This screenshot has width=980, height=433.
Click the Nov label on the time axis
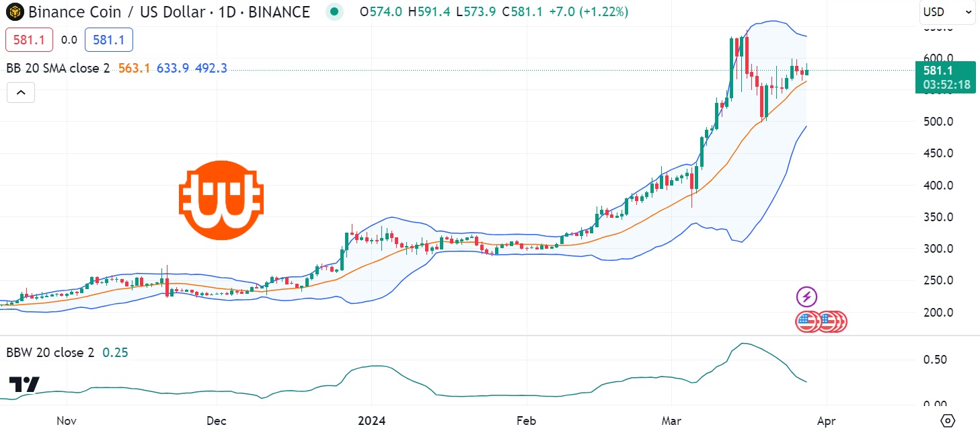(x=66, y=421)
